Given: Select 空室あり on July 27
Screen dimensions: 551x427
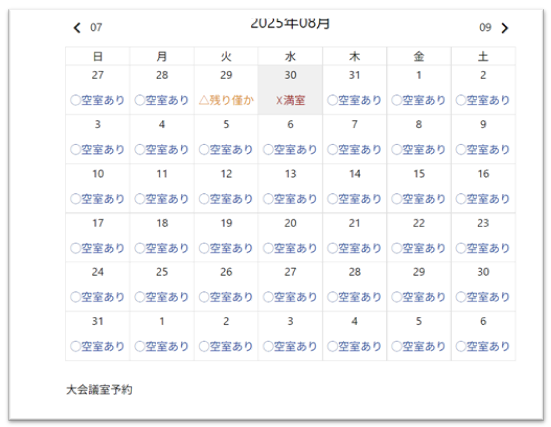Looking at the screenshot, I should (x=97, y=101).
